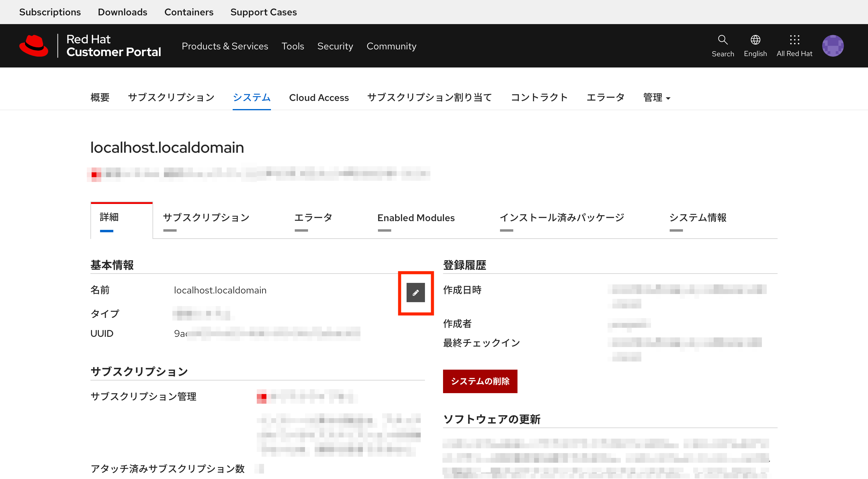Click the システムの削除 button
This screenshot has width=868, height=479.
click(480, 381)
